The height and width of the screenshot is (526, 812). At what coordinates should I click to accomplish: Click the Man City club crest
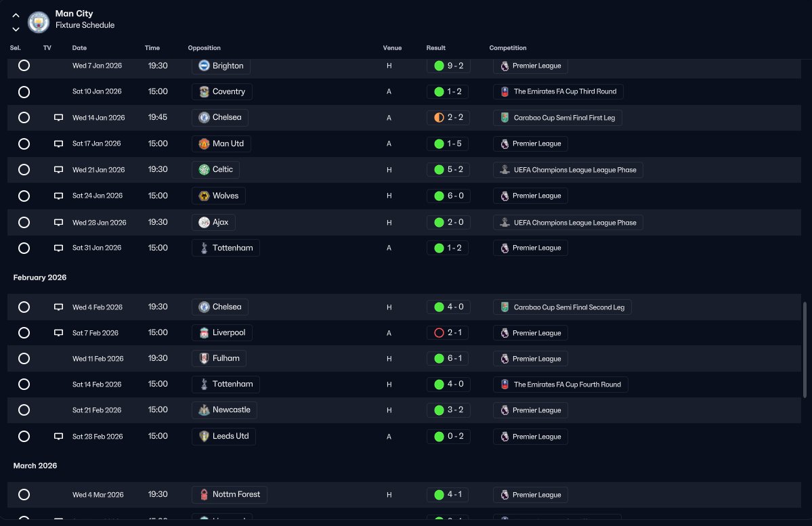coord(39,22)
